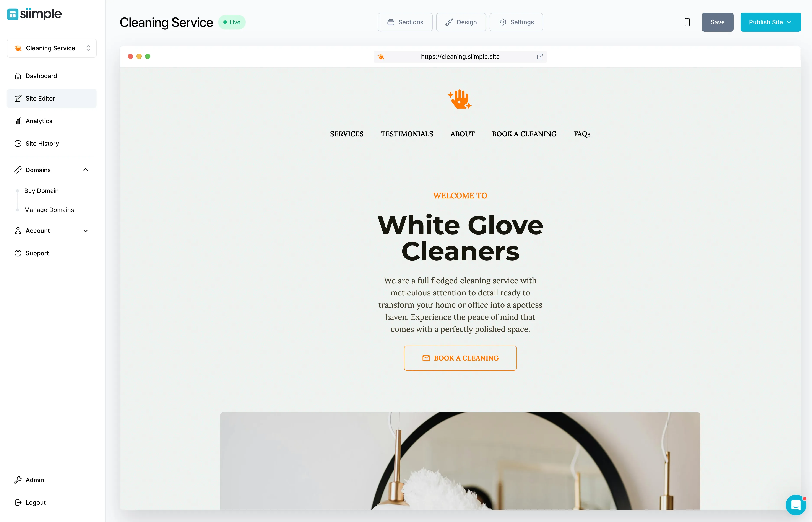Click the Support question mark icon
812x522 pixels.
pos(18,253)
